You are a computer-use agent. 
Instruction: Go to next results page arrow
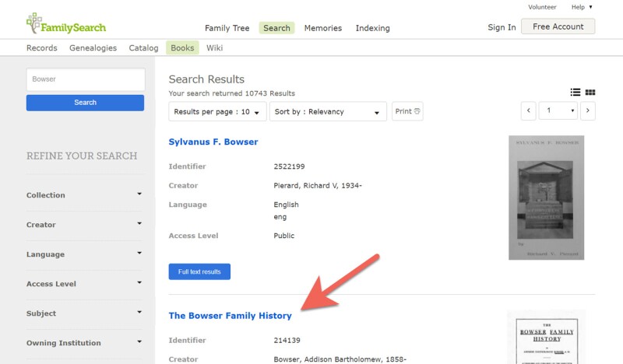click(588, 110)
